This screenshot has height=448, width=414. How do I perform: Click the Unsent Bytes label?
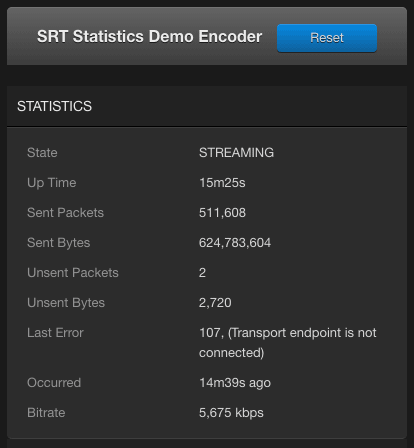pos(66,303)
